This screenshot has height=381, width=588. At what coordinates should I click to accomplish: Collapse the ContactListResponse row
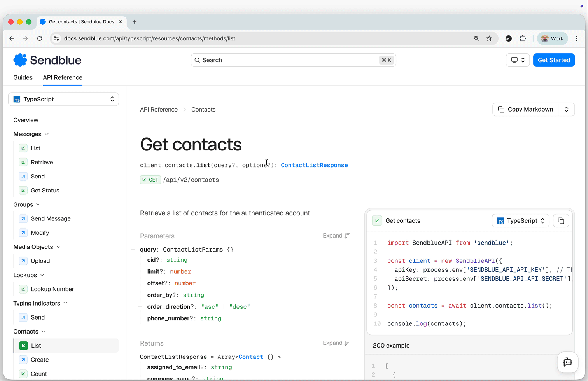pos(133,357)
